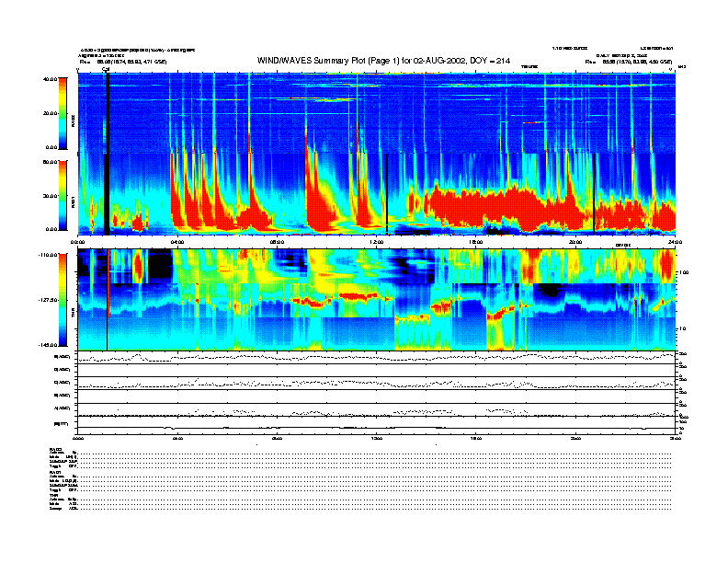Screen dimensions: 728x563
Task: Click the 04:00 label below the RAD1 spectrogram
Action: point(177,242)
